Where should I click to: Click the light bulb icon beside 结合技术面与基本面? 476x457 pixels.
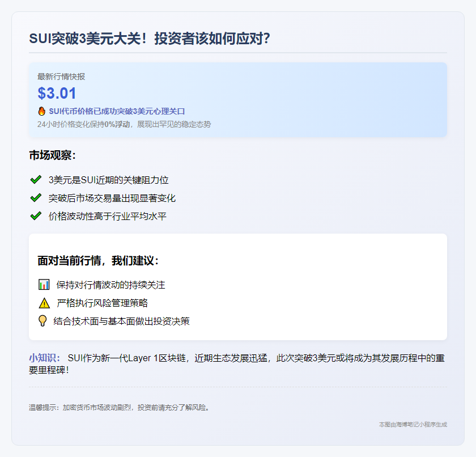[42, 321]
